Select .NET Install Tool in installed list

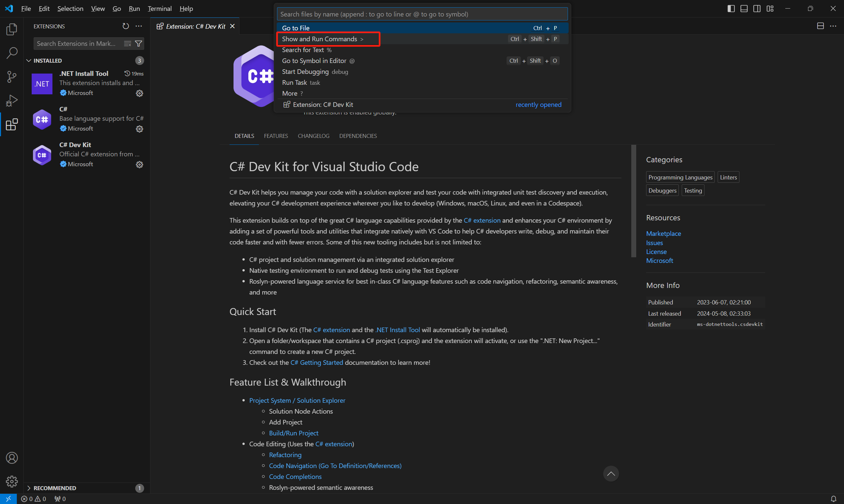(x=87, y=84)
